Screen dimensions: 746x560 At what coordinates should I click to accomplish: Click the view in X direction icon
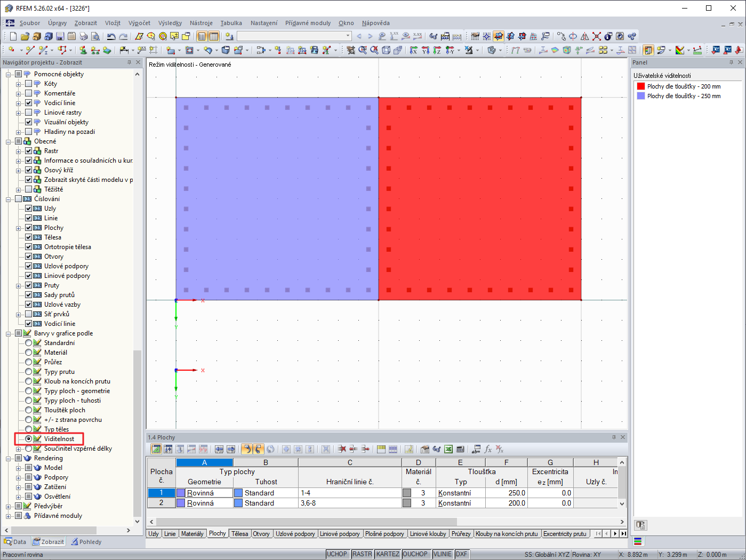[x=414, y=50]
